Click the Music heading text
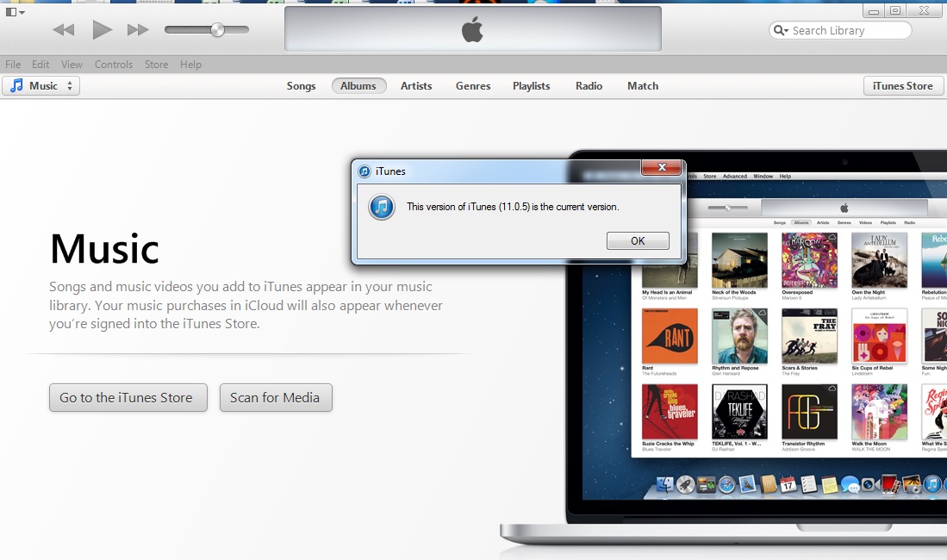This screenshot has width=947, height=560. 104,249
